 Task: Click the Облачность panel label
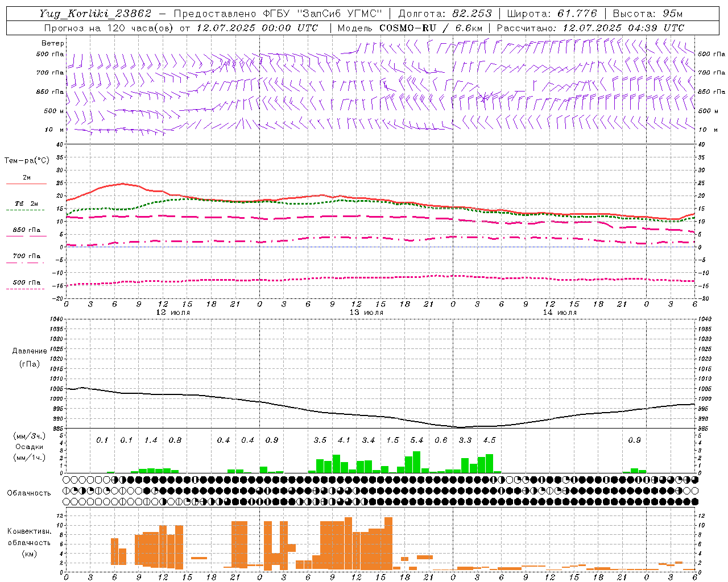pyautogui.click(x=29, y=493)
